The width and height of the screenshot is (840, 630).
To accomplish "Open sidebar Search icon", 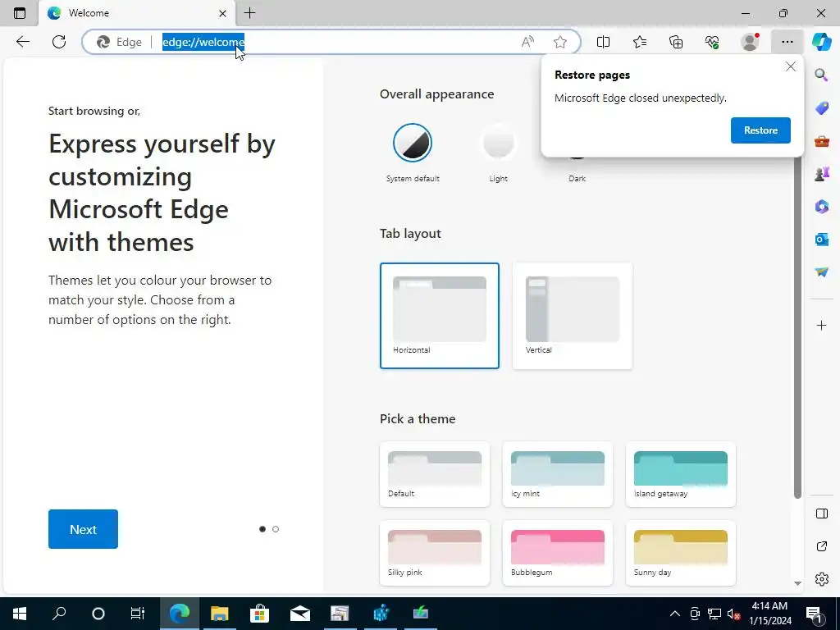I will click(x=821, y=75).
